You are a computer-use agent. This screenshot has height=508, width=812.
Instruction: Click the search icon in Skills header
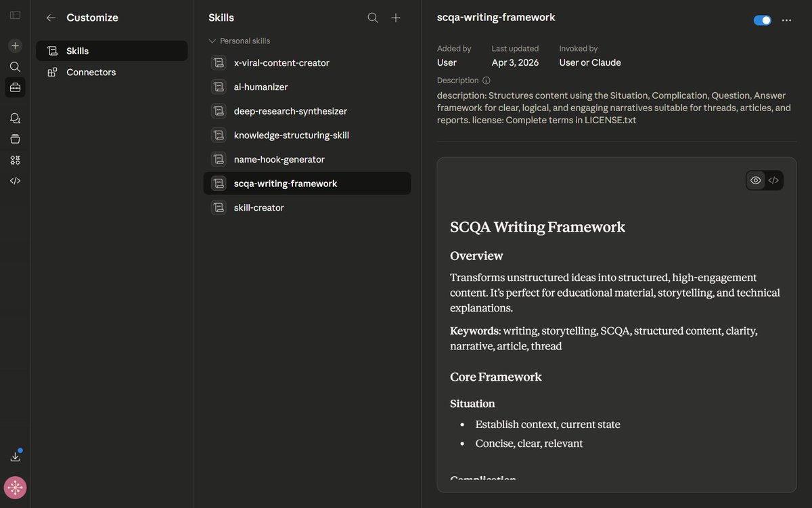pyautogui.click(x=373, y=18)
